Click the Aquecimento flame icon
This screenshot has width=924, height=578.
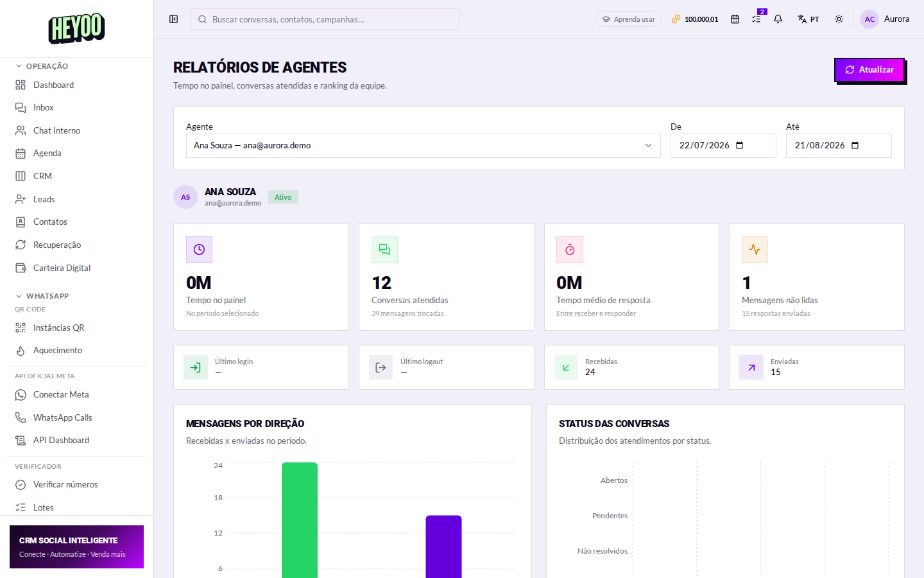(x=21, y=351)
